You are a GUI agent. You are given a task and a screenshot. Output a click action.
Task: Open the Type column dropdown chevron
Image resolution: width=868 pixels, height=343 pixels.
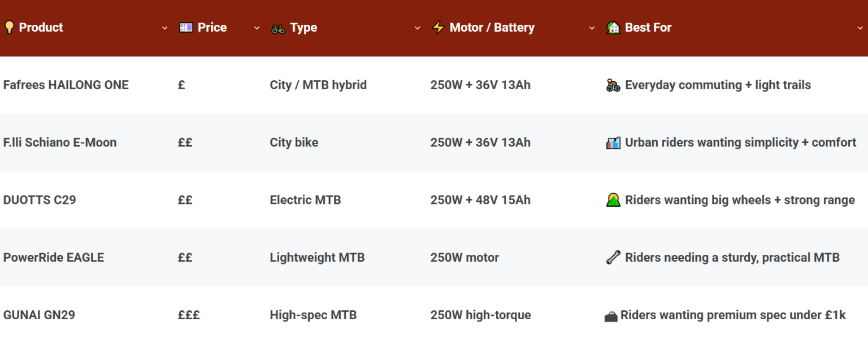[x=418, y=28]
